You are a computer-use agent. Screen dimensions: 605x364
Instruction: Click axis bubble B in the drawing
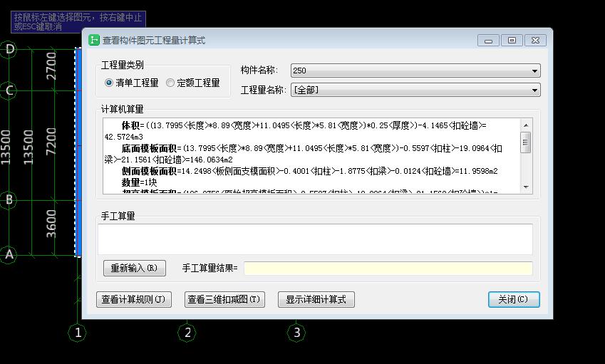tap(9, 200)
